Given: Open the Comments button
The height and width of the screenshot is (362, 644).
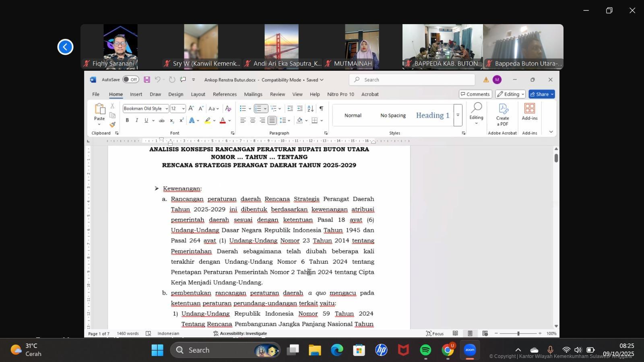Looking at the screenshot, I should pyautogui.click(x=475, y=94).
